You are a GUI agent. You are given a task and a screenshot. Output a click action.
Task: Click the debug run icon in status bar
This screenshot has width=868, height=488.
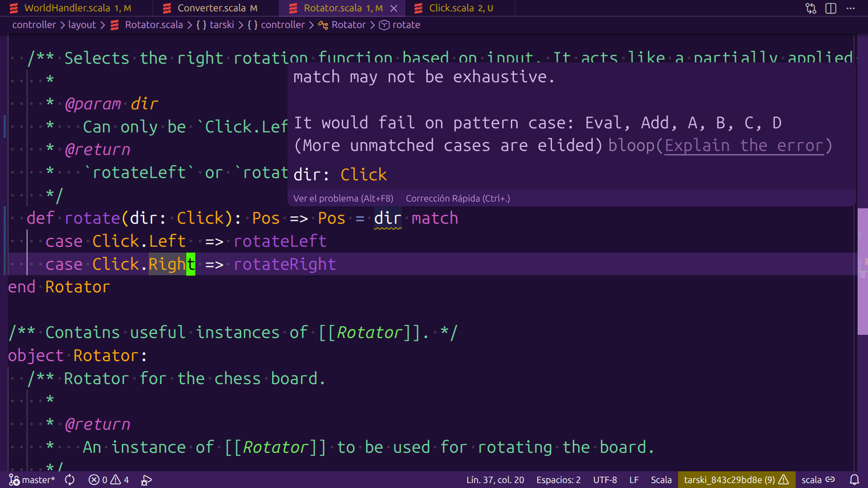[x=146, y=480]
